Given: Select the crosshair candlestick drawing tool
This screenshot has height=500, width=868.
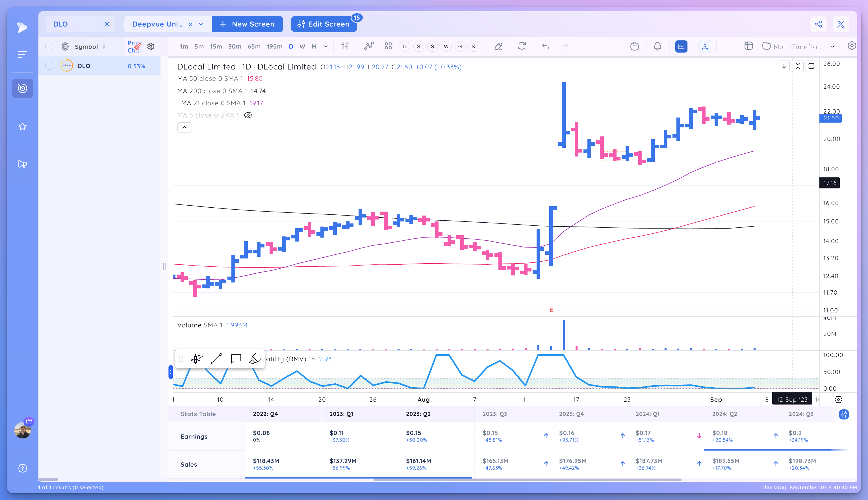Looking at the screenshot, I should [x=197, y=359].
